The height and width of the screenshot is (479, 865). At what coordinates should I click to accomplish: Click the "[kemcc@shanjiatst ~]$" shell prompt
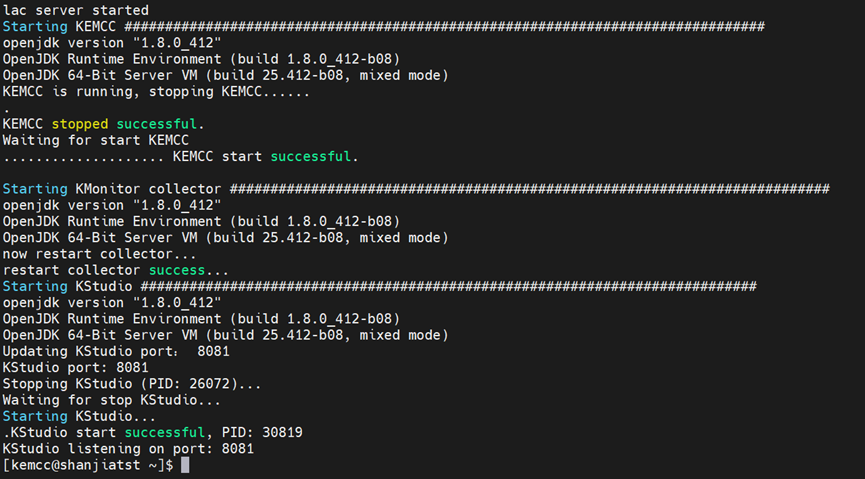click(x=88, y=466)
